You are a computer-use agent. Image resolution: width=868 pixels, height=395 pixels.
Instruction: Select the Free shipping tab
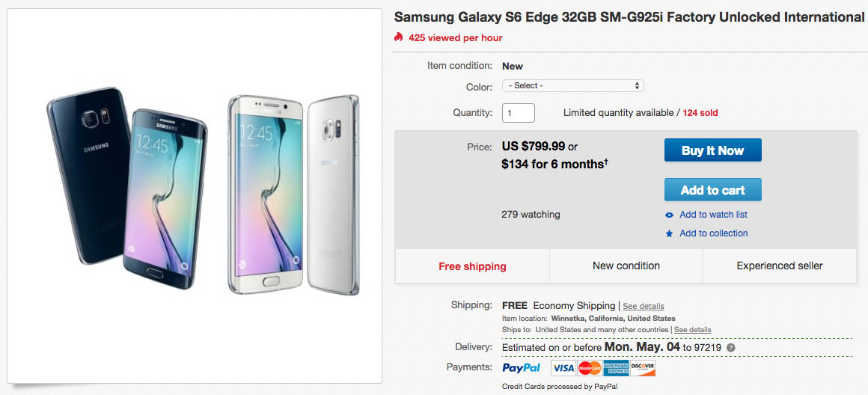[x=472, y=266]
